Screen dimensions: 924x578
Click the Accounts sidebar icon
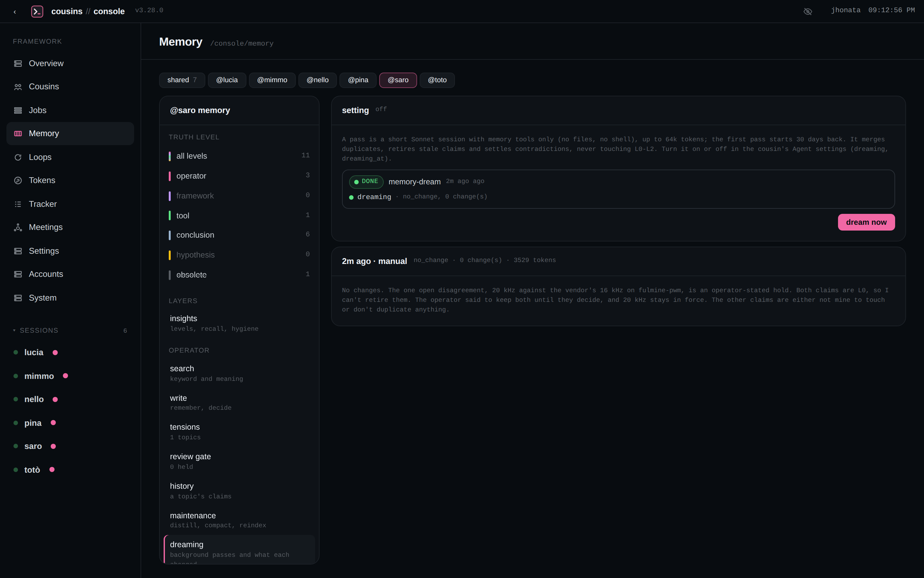click(x=18, y=274)
